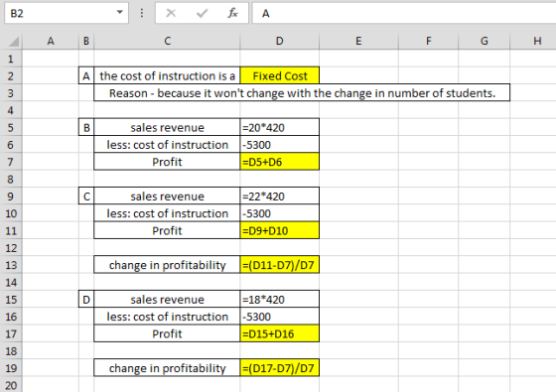Select column F header
This screenshot has width=556, height=392.
tap(428, 41)
